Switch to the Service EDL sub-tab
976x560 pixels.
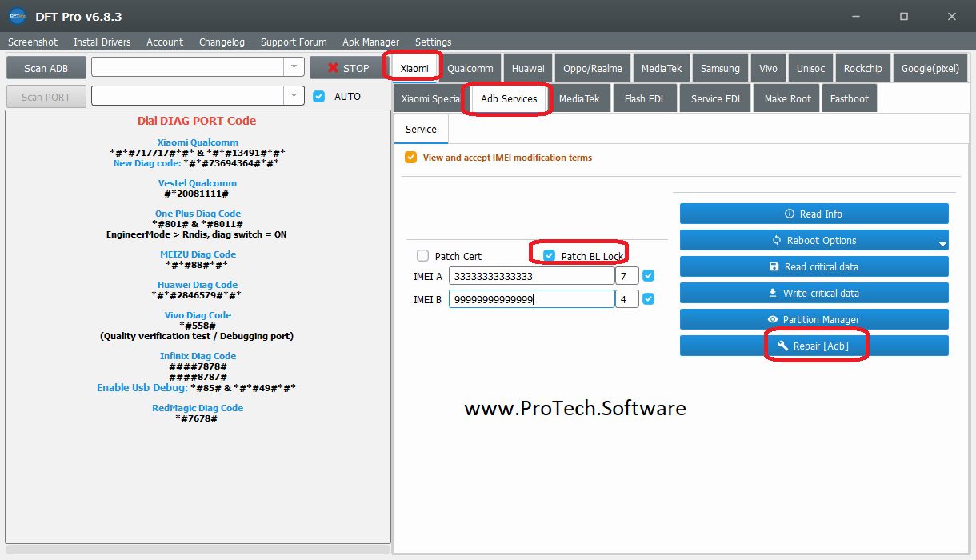tap(717, 98)
